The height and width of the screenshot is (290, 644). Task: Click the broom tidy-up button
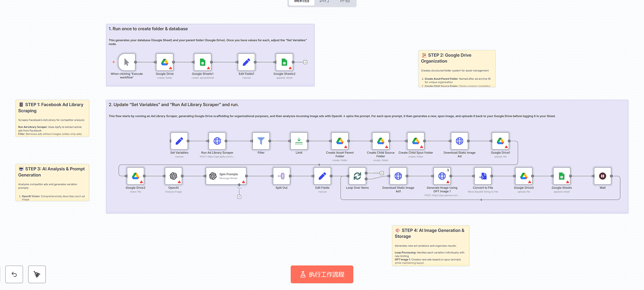click(x=37, y=274)
